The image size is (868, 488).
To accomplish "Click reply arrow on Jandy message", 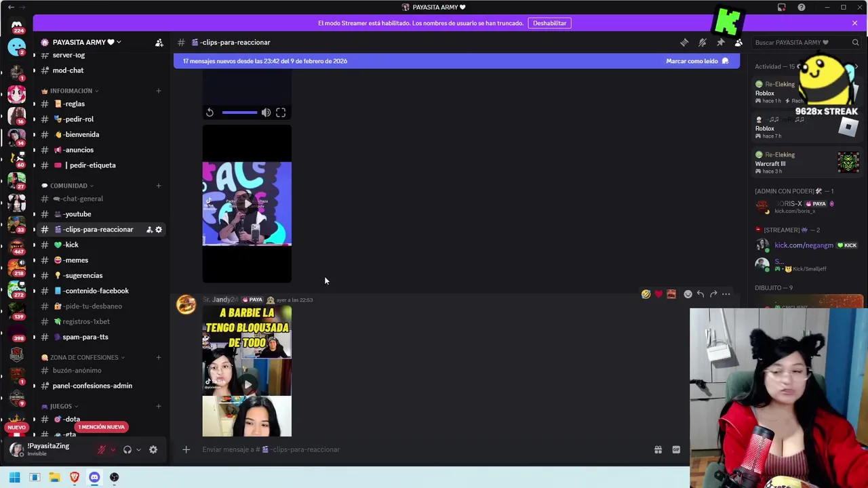I will coord(701,294).
